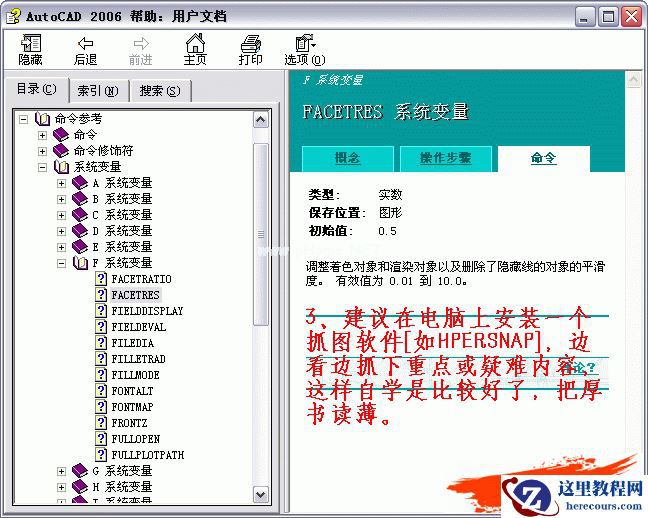648x518 pixels.
Task: Open the 主页 (Home) page
Action: (195, 50)
